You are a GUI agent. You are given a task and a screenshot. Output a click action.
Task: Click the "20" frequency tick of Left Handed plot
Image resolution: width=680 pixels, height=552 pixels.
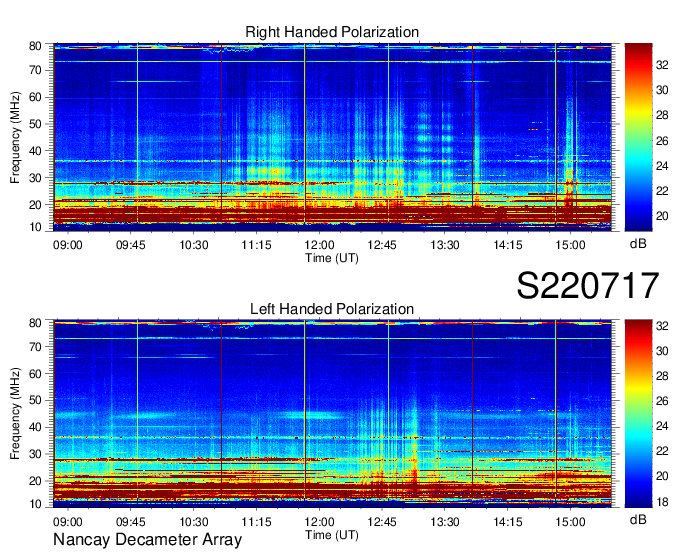point(35,481)
